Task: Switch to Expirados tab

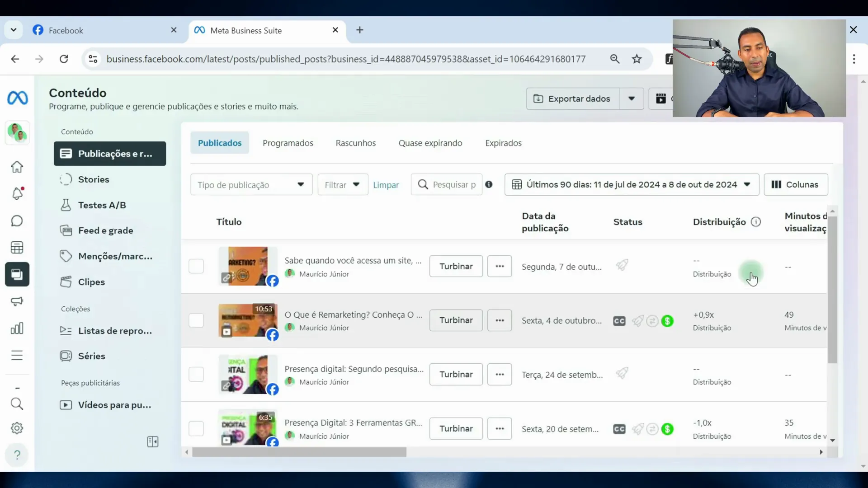Action: coord(503,143)
